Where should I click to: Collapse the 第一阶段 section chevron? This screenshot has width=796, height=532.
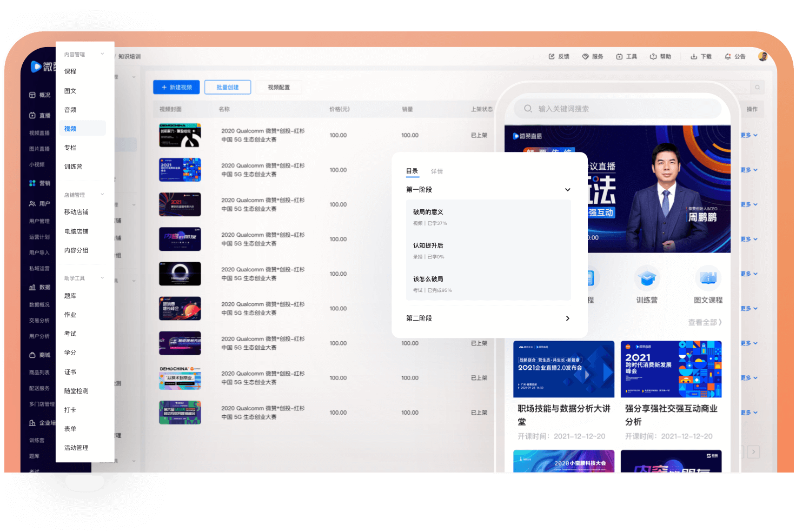coord(567,190)
